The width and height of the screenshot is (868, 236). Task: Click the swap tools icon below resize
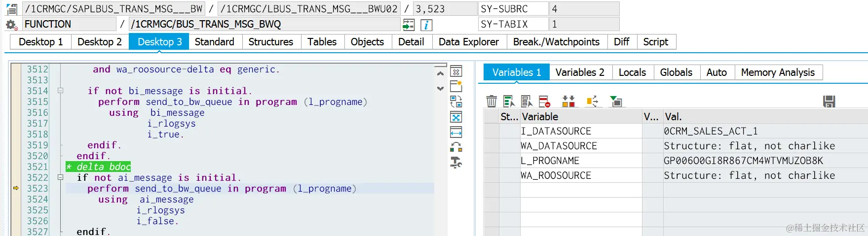(456, 147)
